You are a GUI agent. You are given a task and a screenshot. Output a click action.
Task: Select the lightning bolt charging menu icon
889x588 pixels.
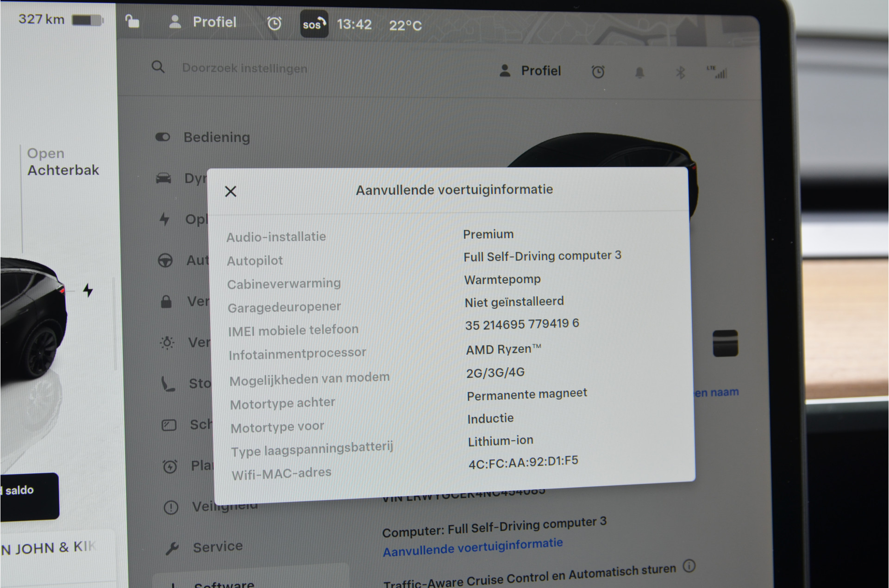164,219
